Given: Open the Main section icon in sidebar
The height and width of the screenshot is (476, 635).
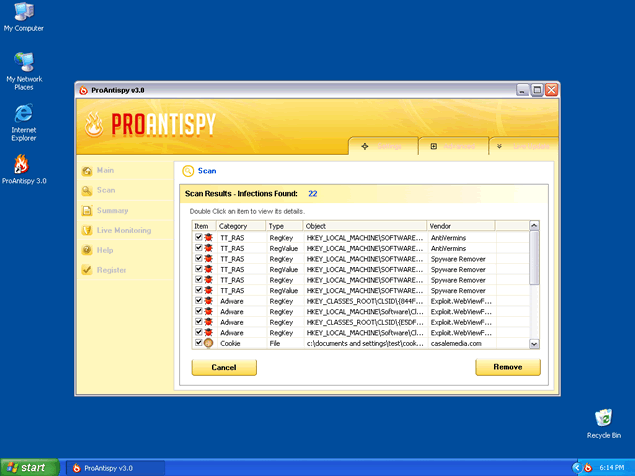Looking at the screenshot, I should pyautogui.click(x=88, y=171).
